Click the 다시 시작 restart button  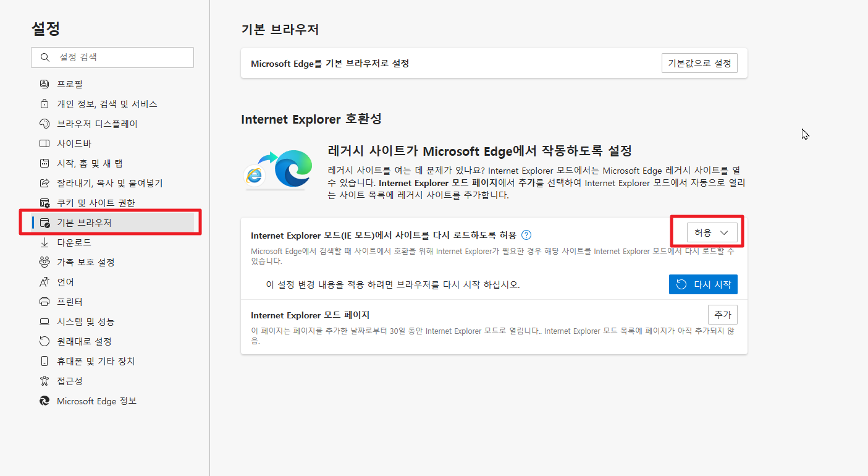(x=703, y=284)
